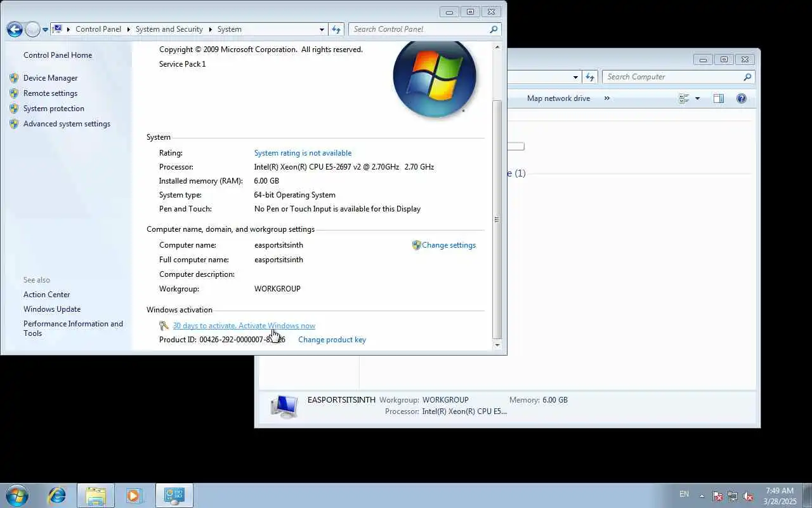This screenshot has height=508, width=812.
Task: Open Action Center flag tray icon
Action: [717, 496]
